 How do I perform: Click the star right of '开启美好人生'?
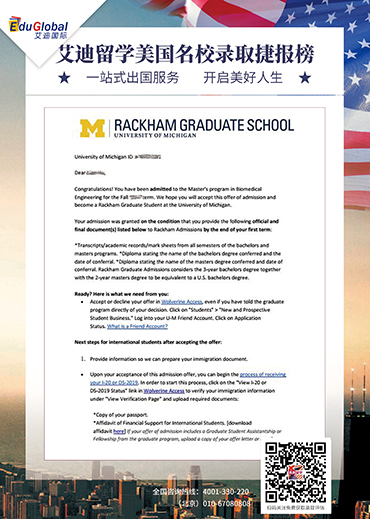coord(305,78)
